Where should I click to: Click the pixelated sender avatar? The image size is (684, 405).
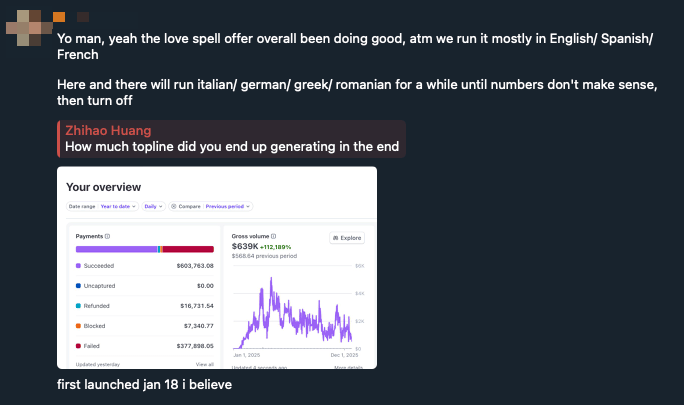(29, 28)
